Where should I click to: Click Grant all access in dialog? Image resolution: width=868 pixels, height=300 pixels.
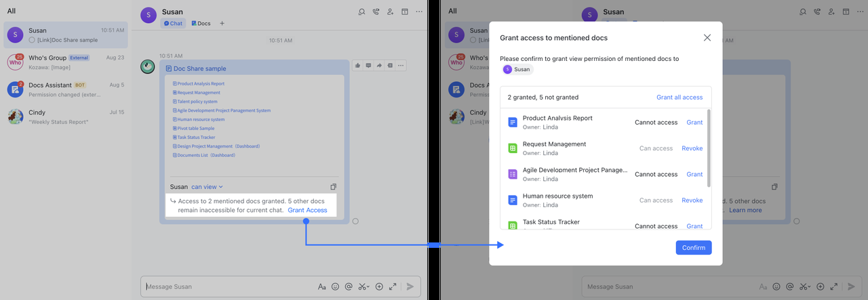click(679, 98)
